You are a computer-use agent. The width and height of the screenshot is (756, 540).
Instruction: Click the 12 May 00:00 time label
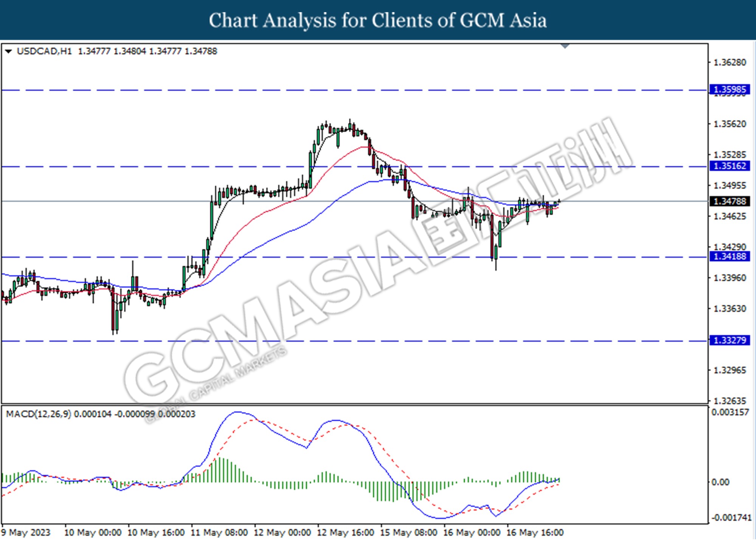point(282,532)
